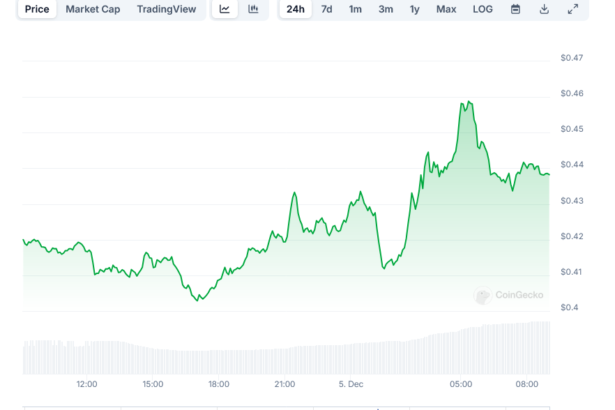Click the 21:00 time axis label

click(285, 384)
